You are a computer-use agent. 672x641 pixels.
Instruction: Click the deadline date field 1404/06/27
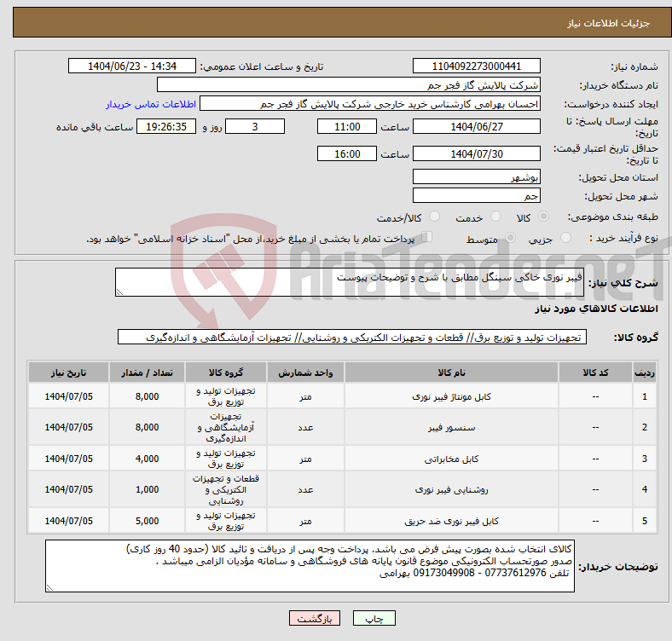pyautogui.click(x=477, y=126)
